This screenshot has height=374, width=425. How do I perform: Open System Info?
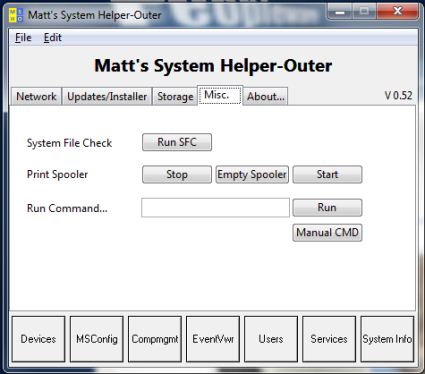pos(387,339)
